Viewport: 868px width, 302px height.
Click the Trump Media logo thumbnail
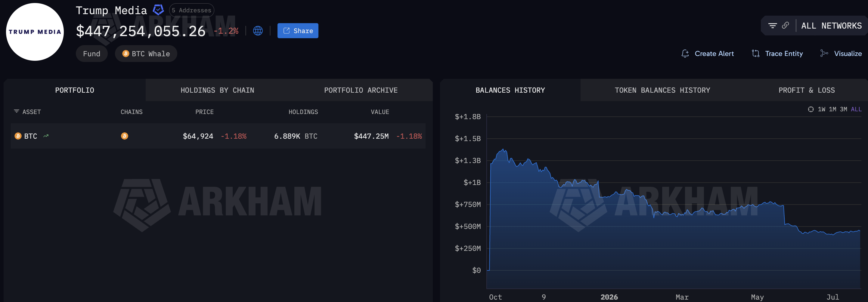tap(35, 32)
